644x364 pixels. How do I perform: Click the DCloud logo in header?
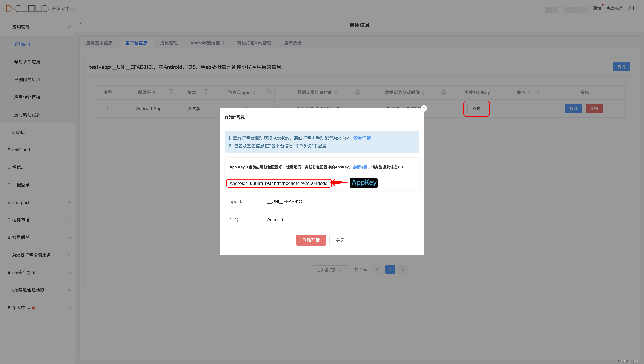pos(28,8)
